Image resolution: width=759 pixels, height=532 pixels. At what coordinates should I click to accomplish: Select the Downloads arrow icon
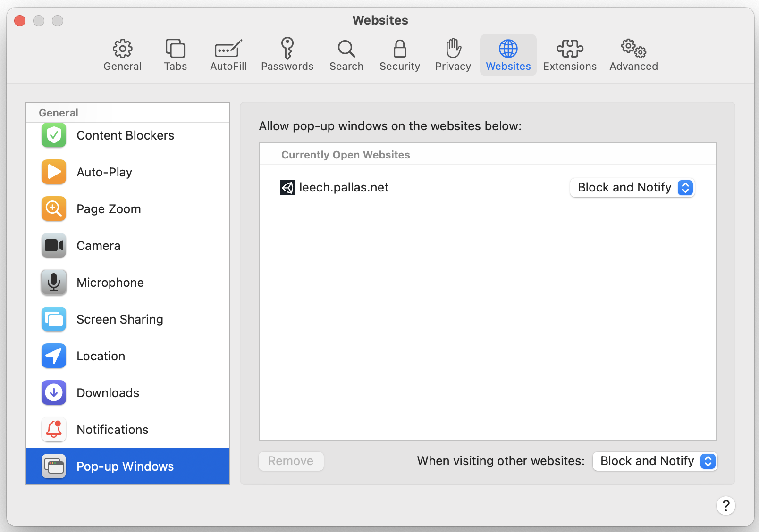click(x=54, y=393)
